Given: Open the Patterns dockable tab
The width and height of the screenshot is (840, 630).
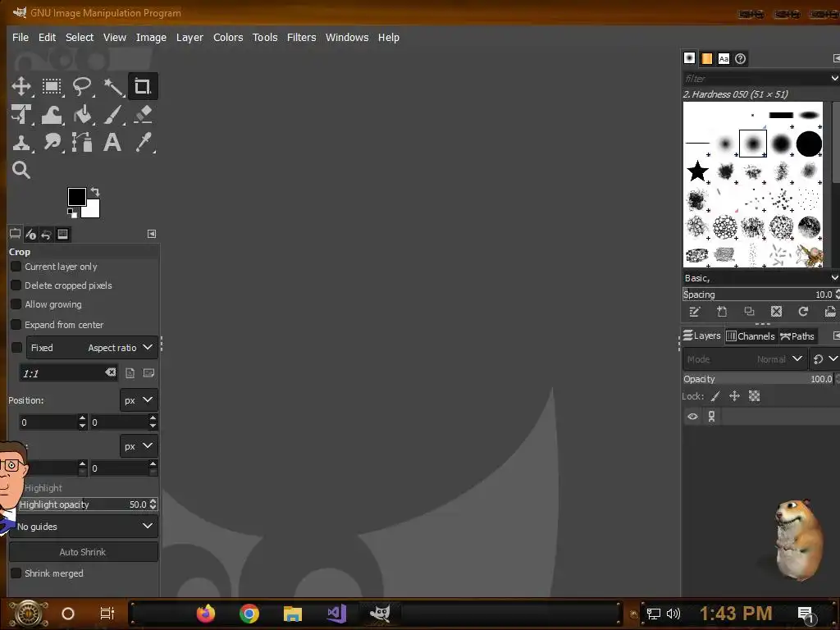Looking at the screenshot, I should pos(706,58).
